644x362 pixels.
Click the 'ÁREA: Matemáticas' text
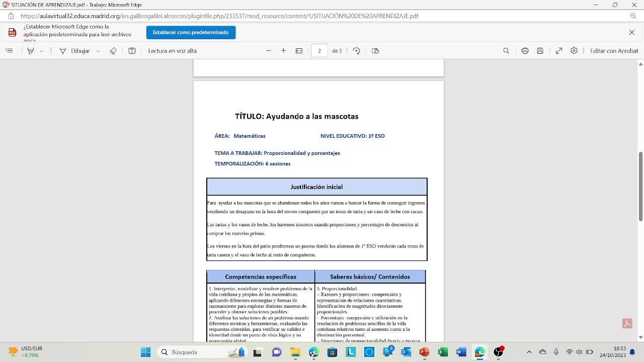[240, 136]
